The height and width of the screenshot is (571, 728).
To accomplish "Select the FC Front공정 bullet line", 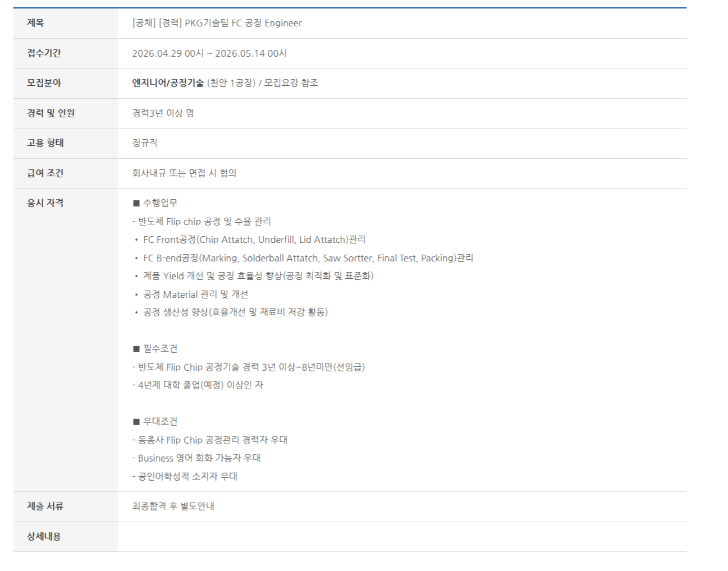I will point(254,240).
